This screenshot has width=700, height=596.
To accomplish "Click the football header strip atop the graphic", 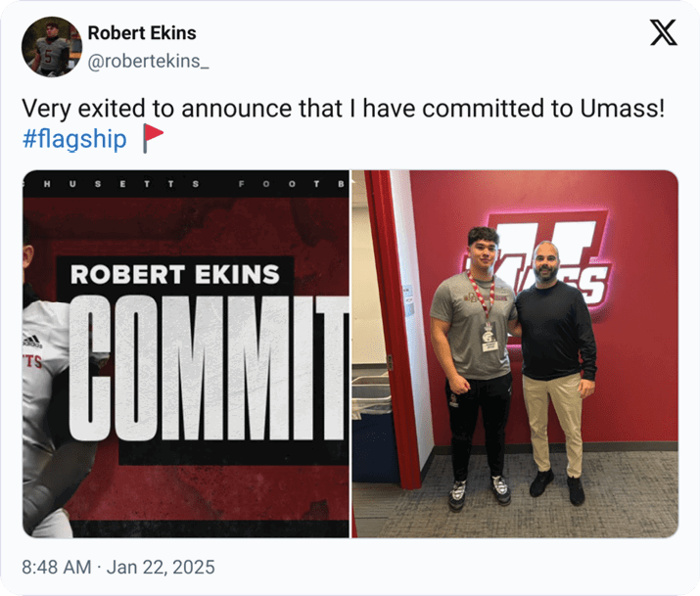I will pos(186,183).
